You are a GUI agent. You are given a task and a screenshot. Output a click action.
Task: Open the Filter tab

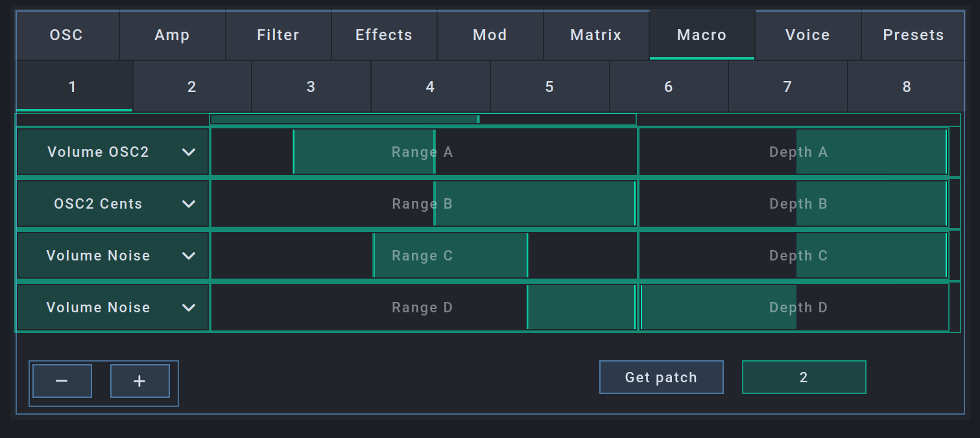(x=278, y=35)
